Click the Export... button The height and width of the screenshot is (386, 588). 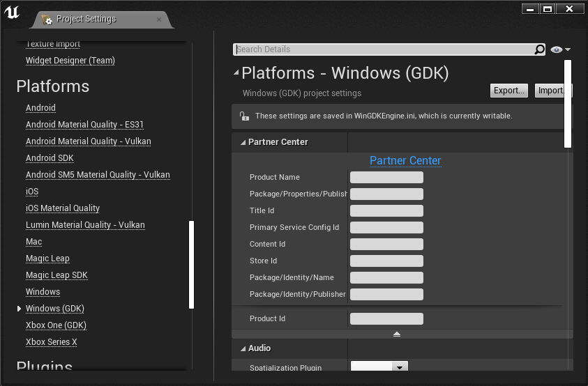tap(509, 91)
